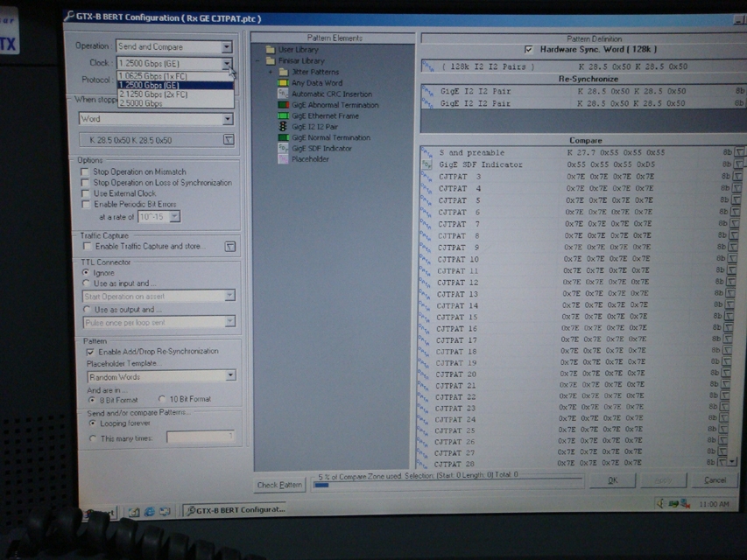Click the This many times input field
This screenshot has height=560, width=747.
[x=200, y=437]
